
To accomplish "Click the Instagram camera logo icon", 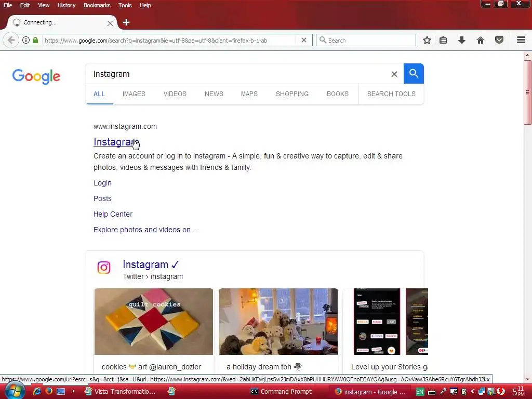I will (104, 268).
